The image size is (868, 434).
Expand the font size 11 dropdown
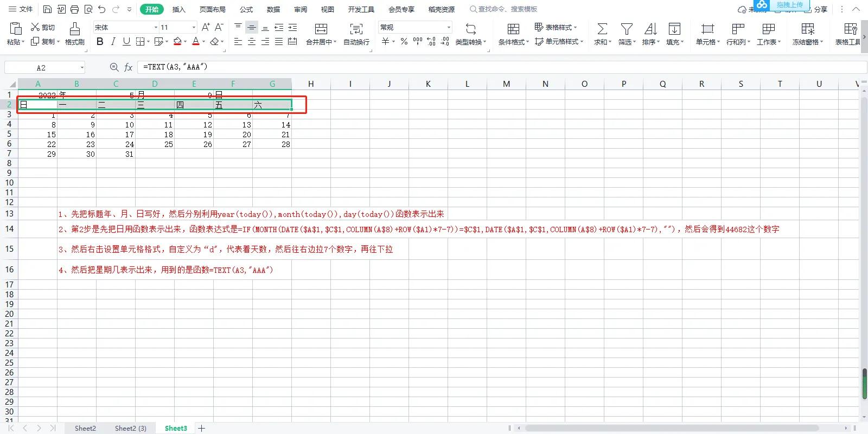194,27
